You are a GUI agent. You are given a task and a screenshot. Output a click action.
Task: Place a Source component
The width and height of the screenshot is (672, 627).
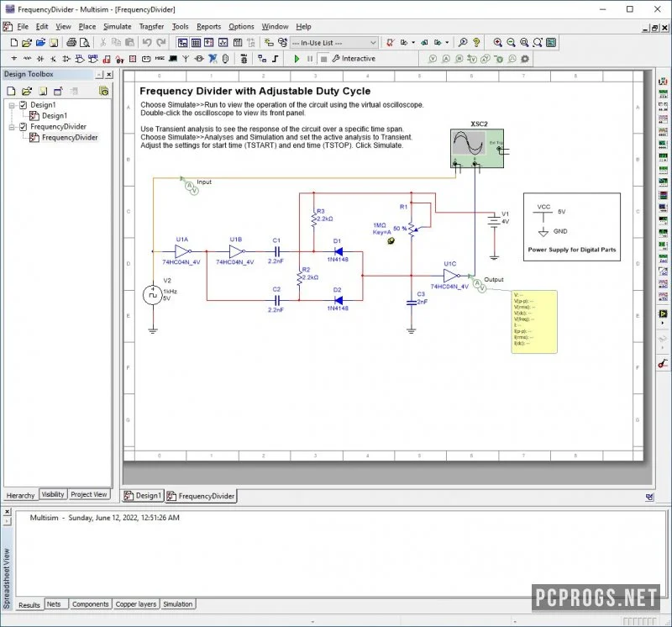pyautogui.click(x=14, y=59)
